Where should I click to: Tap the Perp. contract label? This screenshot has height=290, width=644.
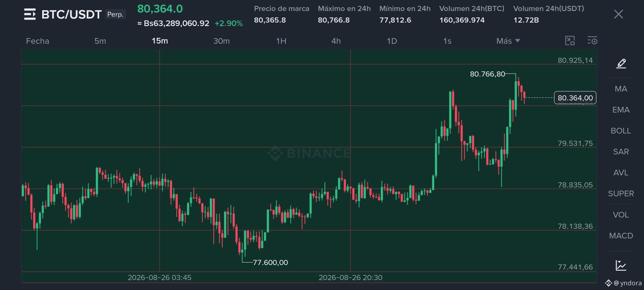(115, 14)
